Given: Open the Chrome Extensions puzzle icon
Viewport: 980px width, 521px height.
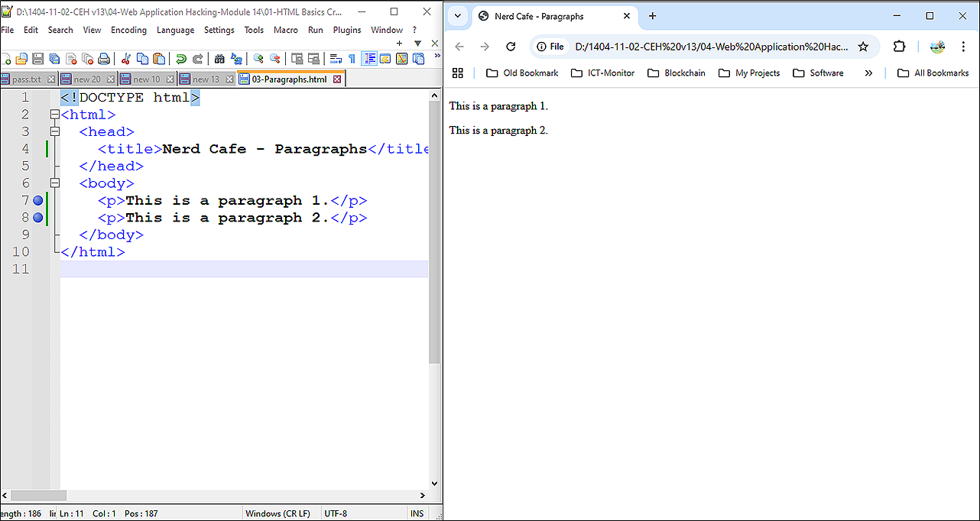Looking at the screenshot, I should tap(900, 47).
